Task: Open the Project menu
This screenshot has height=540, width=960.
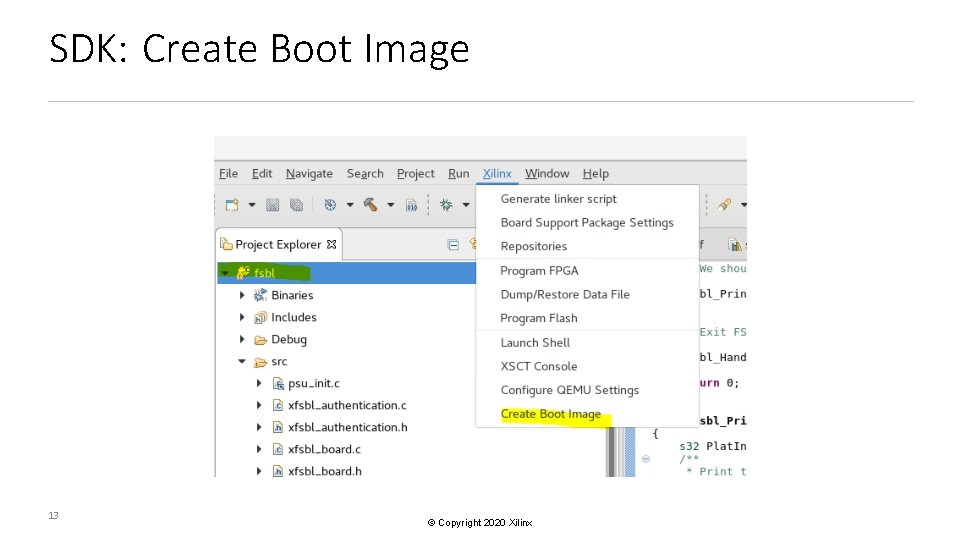Action: click(x=416, y=174)
